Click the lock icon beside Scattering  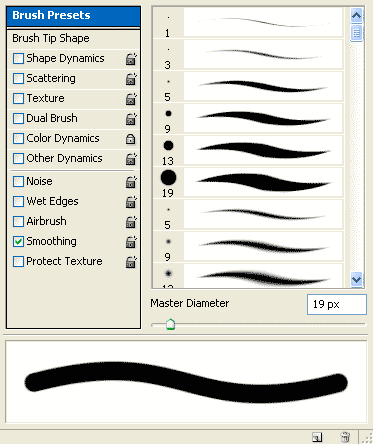(131, 79)
